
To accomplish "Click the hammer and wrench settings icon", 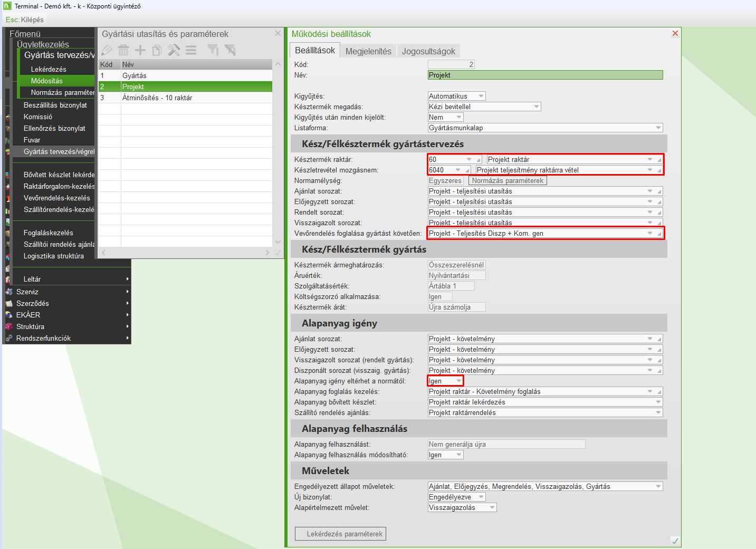I will point(174,50).
